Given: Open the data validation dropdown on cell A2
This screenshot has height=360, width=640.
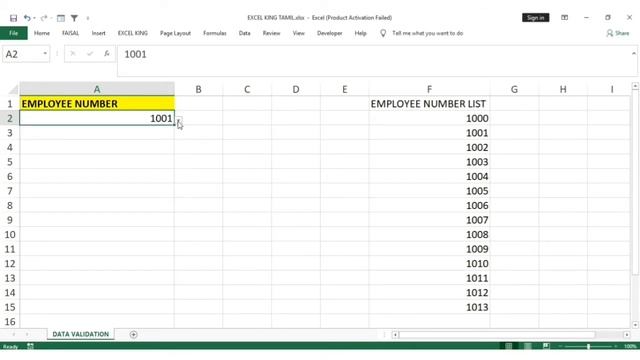Looking at the screenshot, I should pyautogui.click(x=179, y=119).
